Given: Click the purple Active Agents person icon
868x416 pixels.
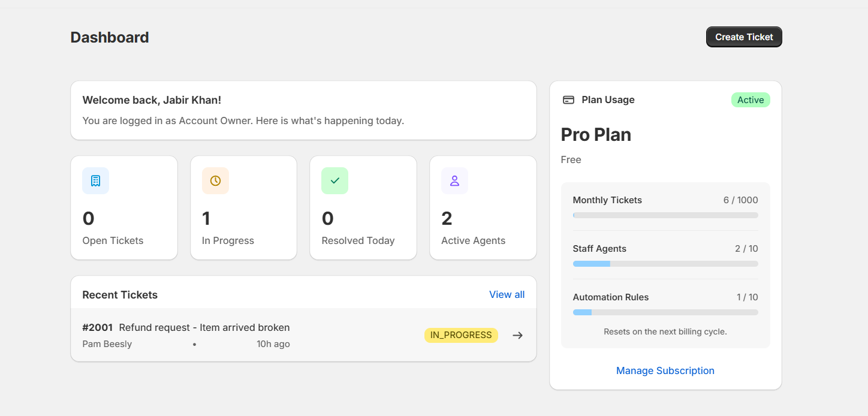Looking at the screenshot, I should pos(454,180).
